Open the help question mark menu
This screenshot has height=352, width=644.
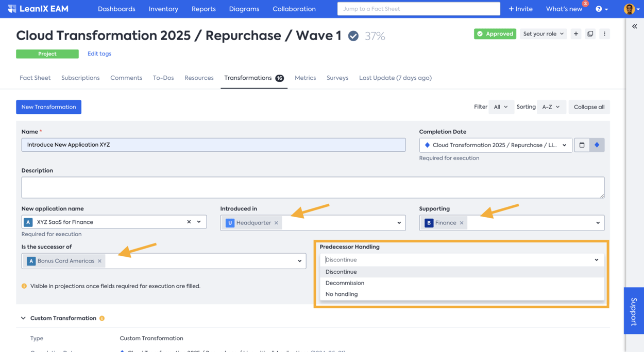pos(601,9)
